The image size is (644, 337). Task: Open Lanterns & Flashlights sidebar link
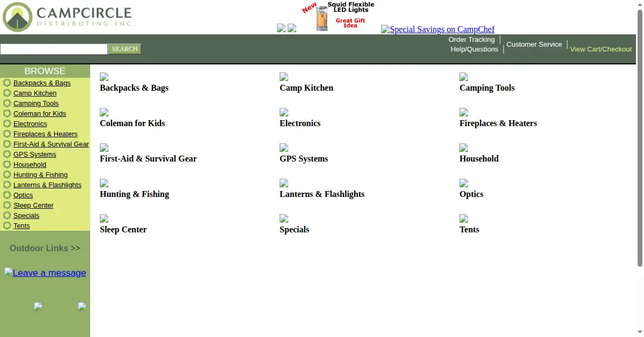click(47, 185)
